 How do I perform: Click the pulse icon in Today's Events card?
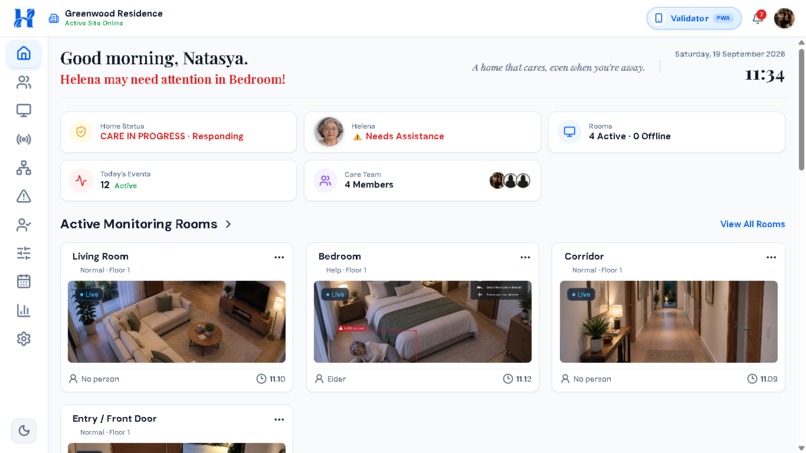81,180
